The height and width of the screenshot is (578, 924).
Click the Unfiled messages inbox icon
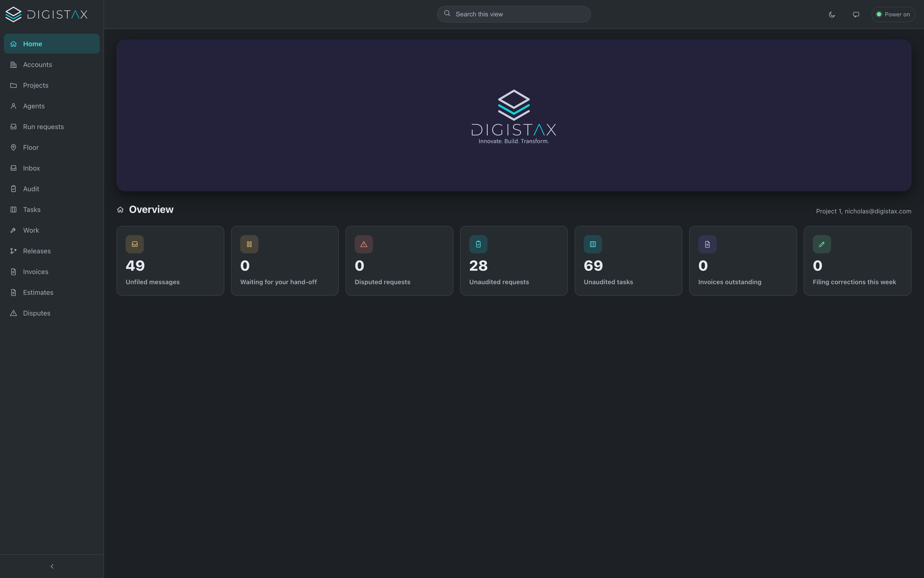pos(135,244)
